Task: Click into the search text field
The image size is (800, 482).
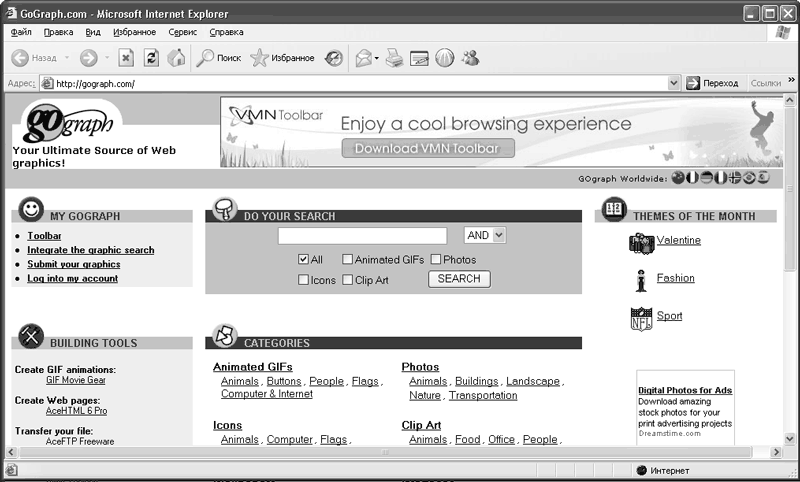Action: (x=367, y=236)
